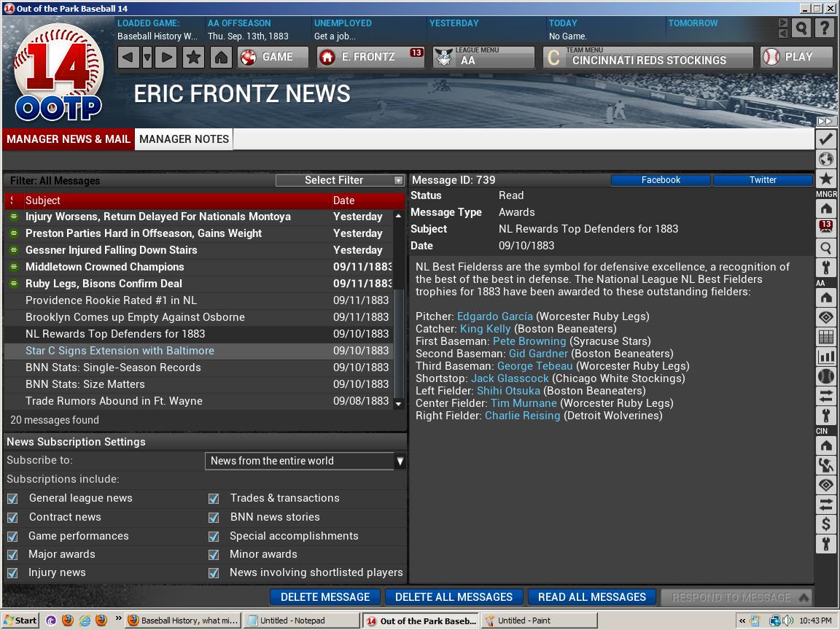This screenshot has width=840, height=630.
Task: Disable the Injury news subscription checkbox
Action: (x=12, y=573)
